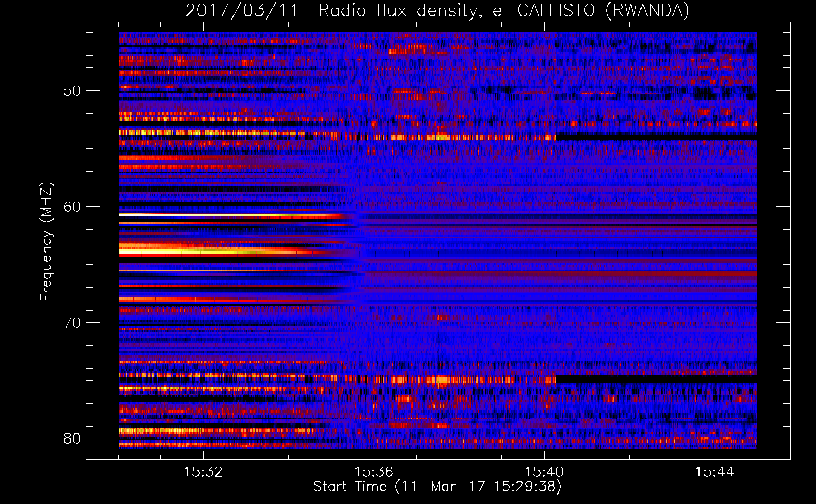Click the "Start Time (11-Mar-17 15:29:38)" label
Screen dimensions: 816x504
pyautogui.click(x=437, y=487)
